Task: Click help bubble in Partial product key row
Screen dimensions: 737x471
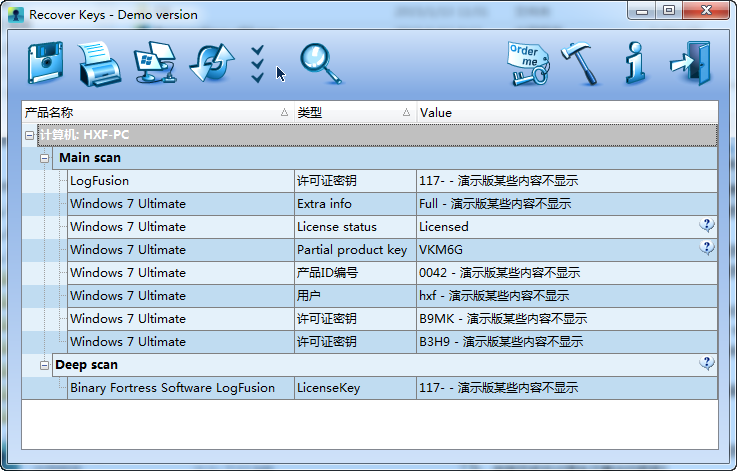Action: [706, 248]
